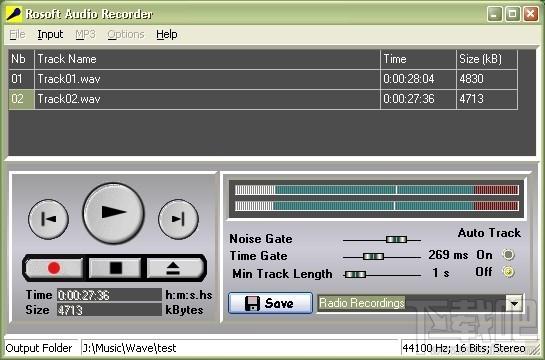The image size is (545, 360).
Task: Minimize the Rosoft Audio Recorder window
Action: [x=494, y=14]
